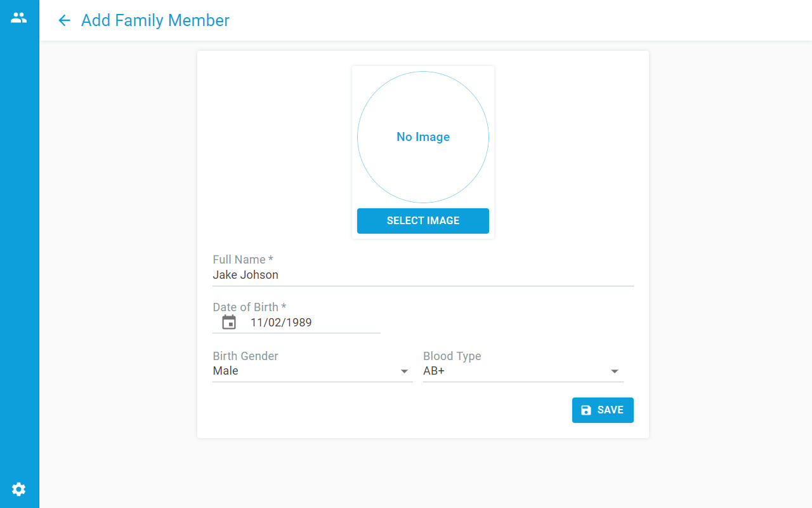This screenshot has width=812, height=508.
Task: Click the Blood Type label
Action: point(452,356)
